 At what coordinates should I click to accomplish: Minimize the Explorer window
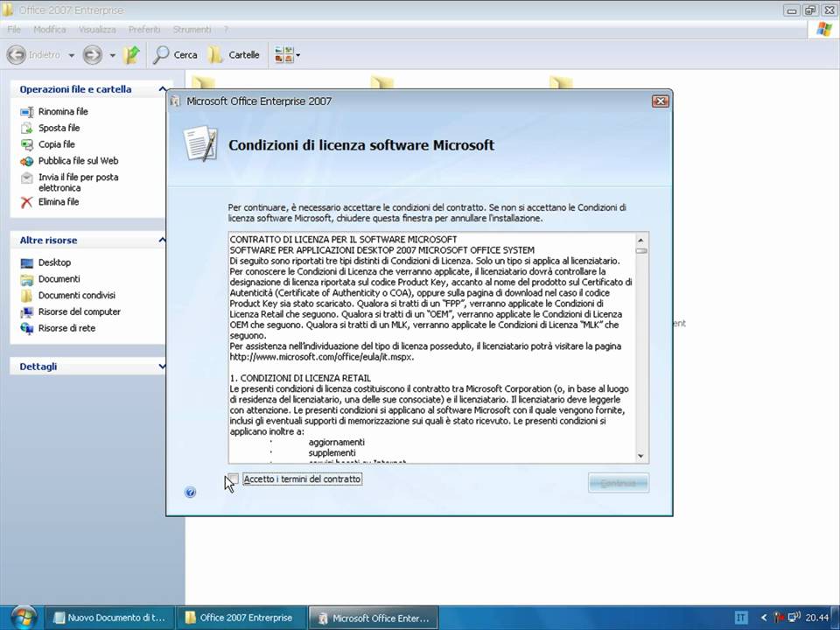(791, 10)
